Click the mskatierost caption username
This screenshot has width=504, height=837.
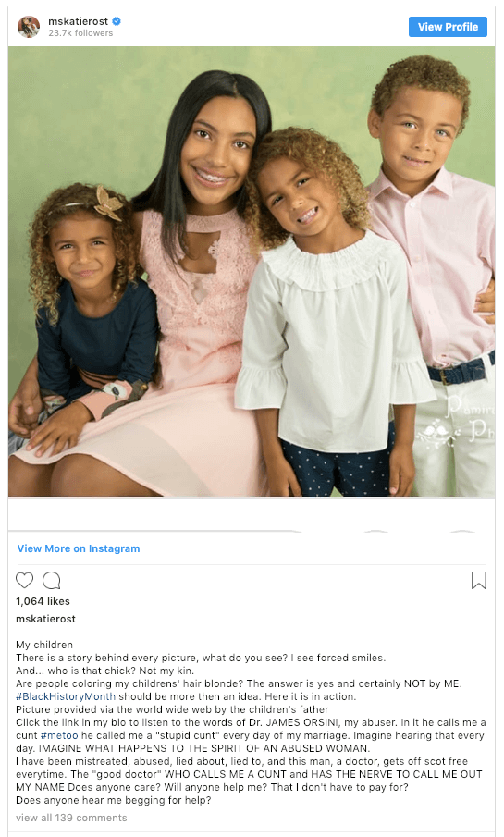tap(45, 619)
